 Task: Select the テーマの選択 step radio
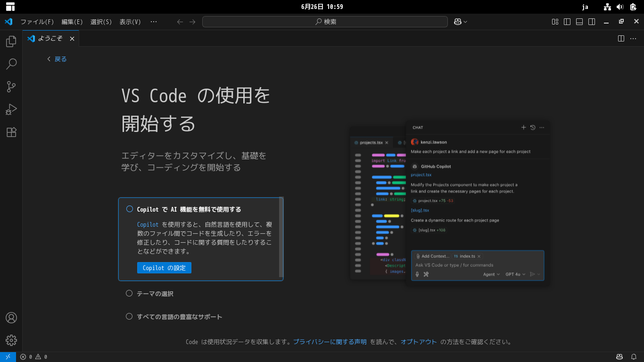(x=129, y=293)
